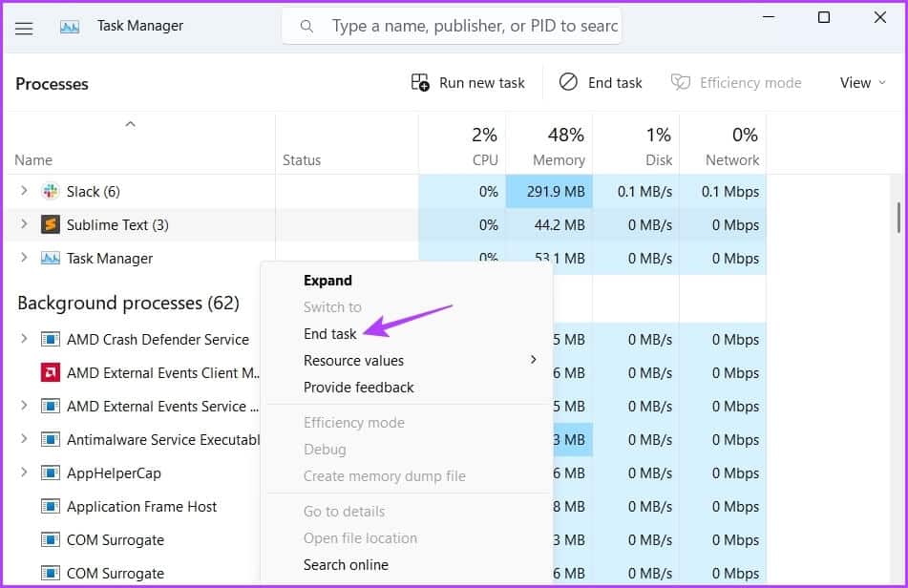Click the Application Frame Host icon
The width and height of the screenshot is (908, 588).
pos(51,507)
